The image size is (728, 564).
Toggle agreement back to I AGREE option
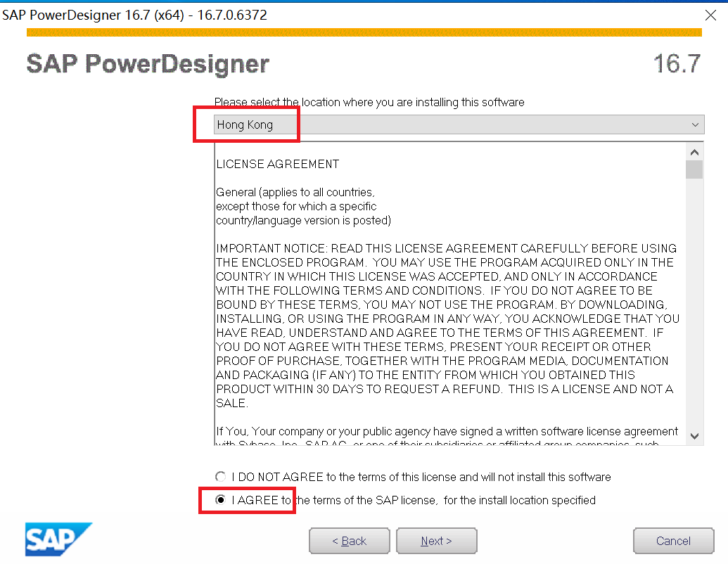pyautogui.click(x=221, y=500)
